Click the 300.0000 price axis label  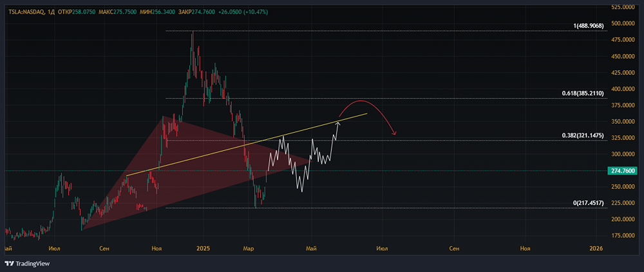pos(623,154)
